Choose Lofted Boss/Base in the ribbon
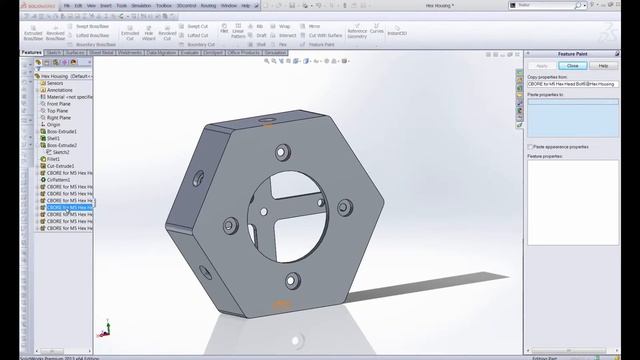Image resolution: width=640 pixels, height=360 pixels. click(89, 36)
